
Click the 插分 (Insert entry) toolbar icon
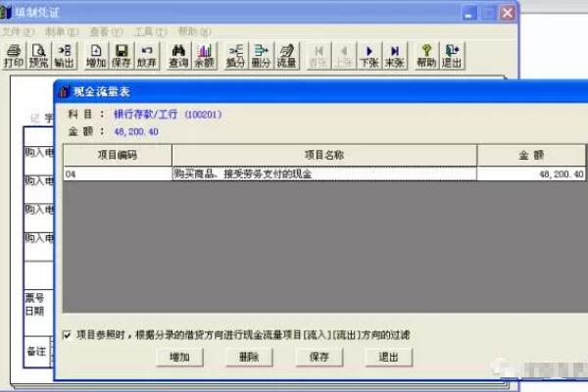(x=235, y=55)
